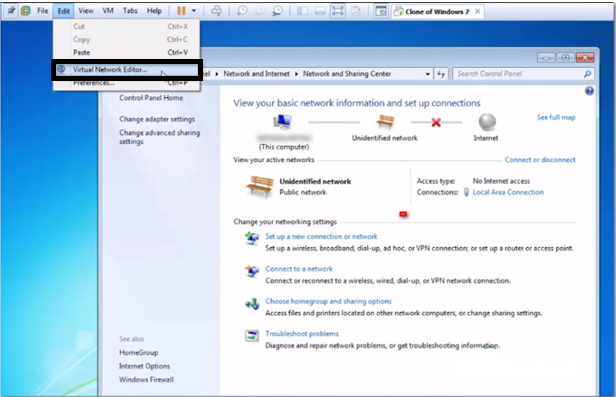Click the Connect to a network icon

click(x=252, y=271)
